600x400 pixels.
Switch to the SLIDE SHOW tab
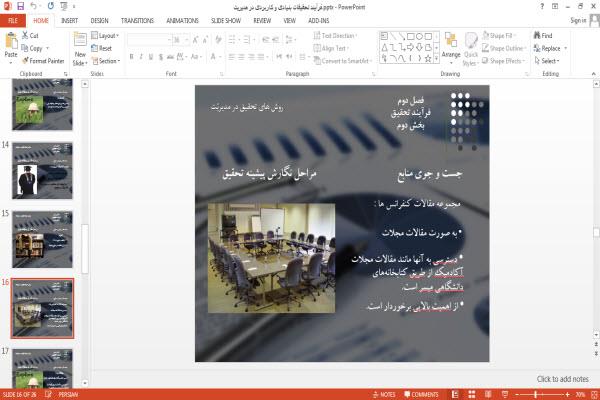(x=226, y=21)
